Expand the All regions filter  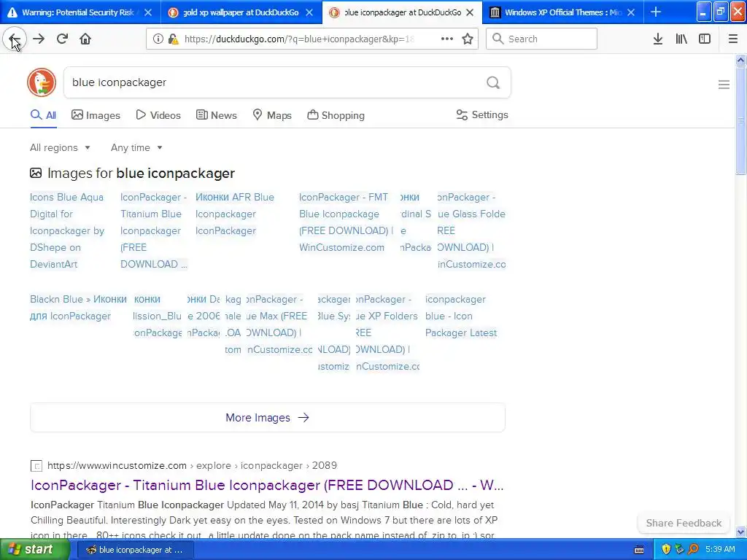coord(60,147)
